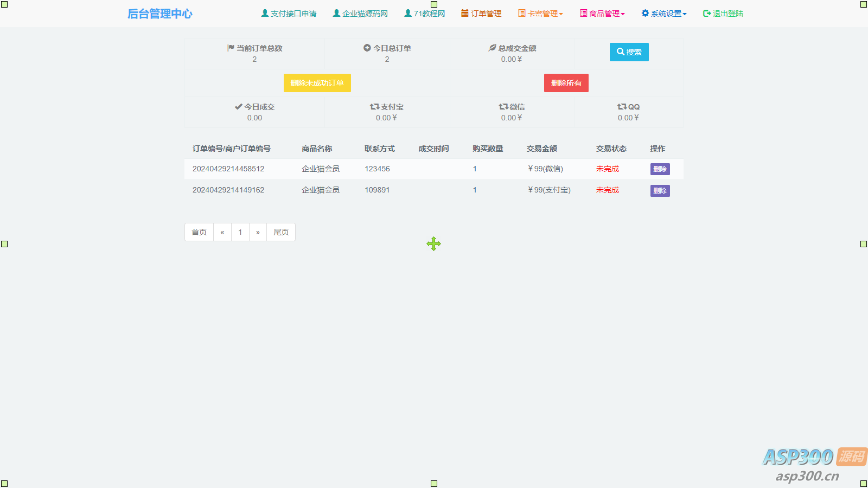This screenshot has width=868, height=488.
Task: Expand 商品管理 dropdown menu
Action: click(607, 14)
